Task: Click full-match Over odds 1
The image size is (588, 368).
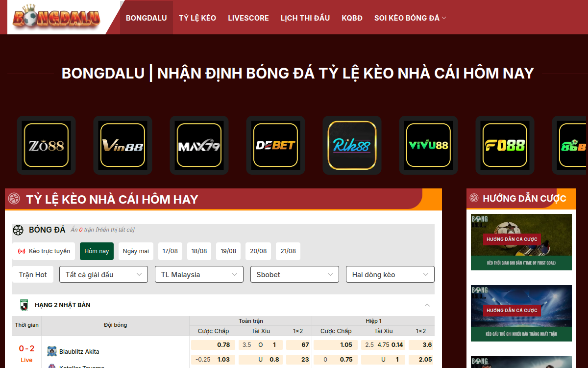Action: [x=274, y=345]
